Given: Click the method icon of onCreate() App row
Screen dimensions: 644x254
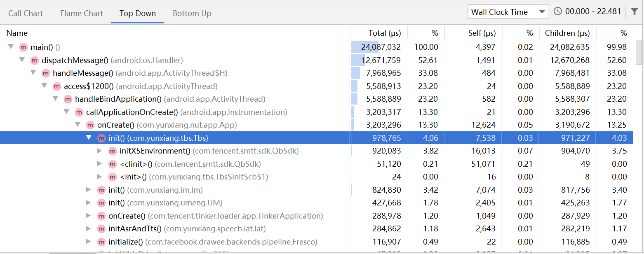Looking at the screenshot, I should point(90,125).
